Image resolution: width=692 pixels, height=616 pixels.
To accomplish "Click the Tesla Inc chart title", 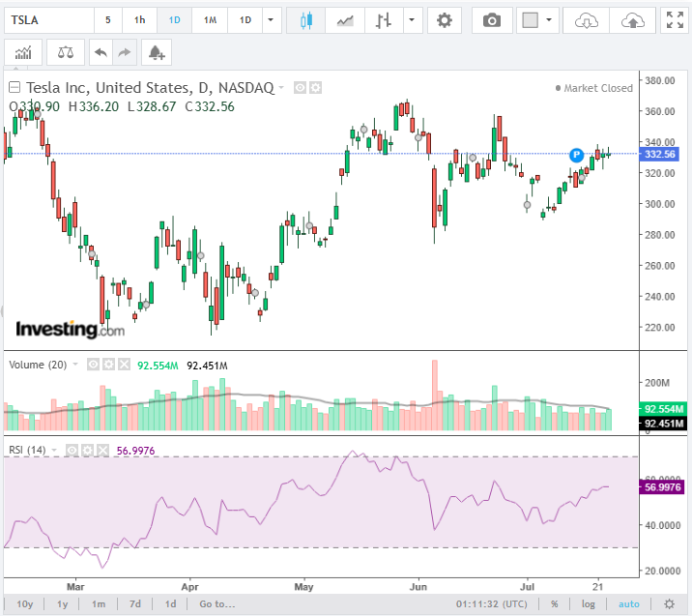I will [x=150, y=87].
